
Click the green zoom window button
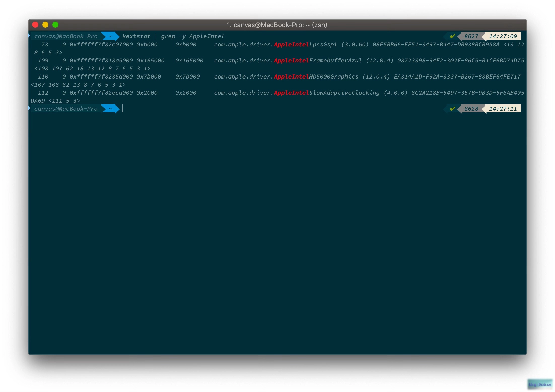[x=55, y=25]
